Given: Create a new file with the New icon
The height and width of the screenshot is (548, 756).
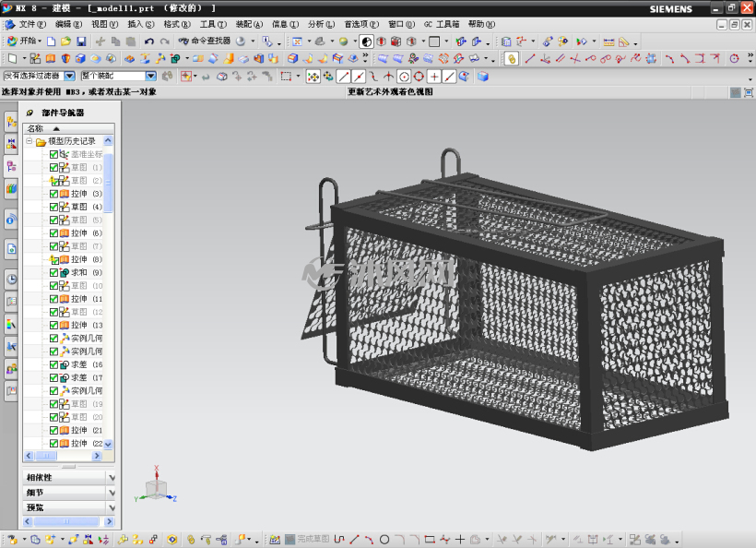Looking at the screenshot, I should [51, 42].
